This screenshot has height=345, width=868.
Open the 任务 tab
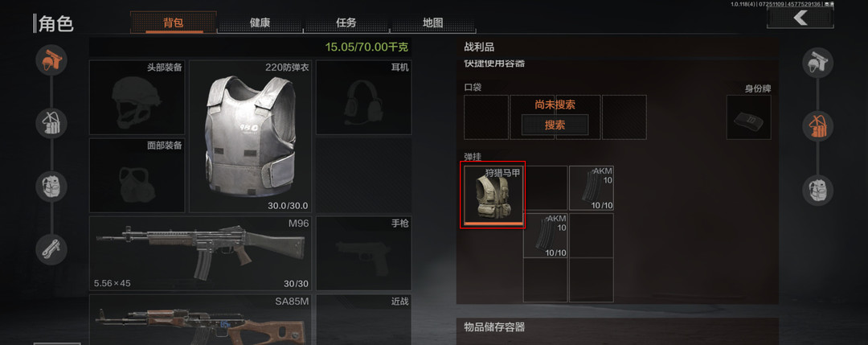[346, 23]
